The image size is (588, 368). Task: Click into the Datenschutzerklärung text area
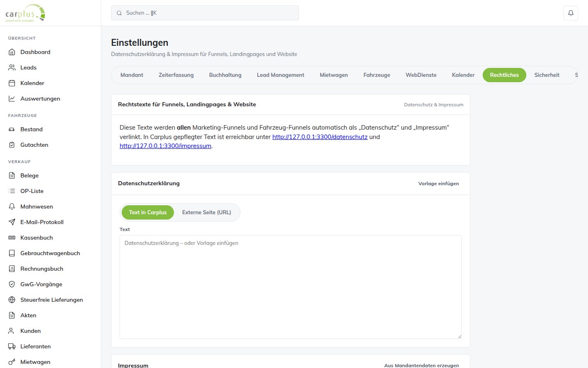tap(291, 287)
